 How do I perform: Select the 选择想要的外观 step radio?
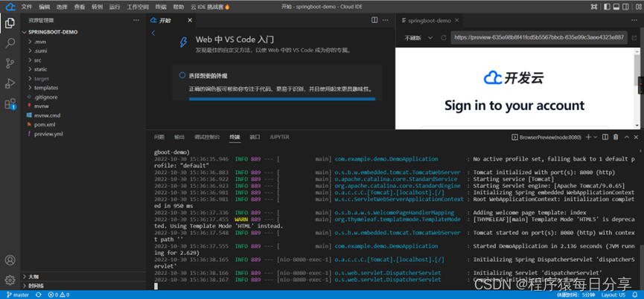(182, 75)
